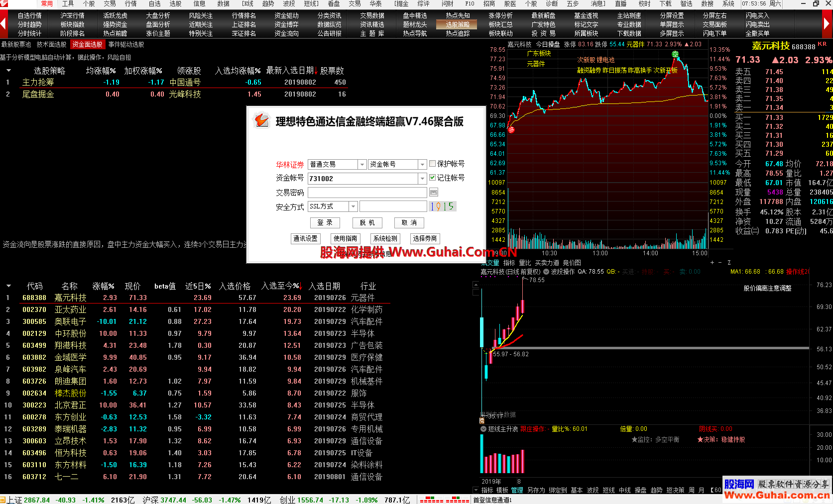833x504 pixels.
Task: Click the verification code input field
Action: (x=393, y=206)
